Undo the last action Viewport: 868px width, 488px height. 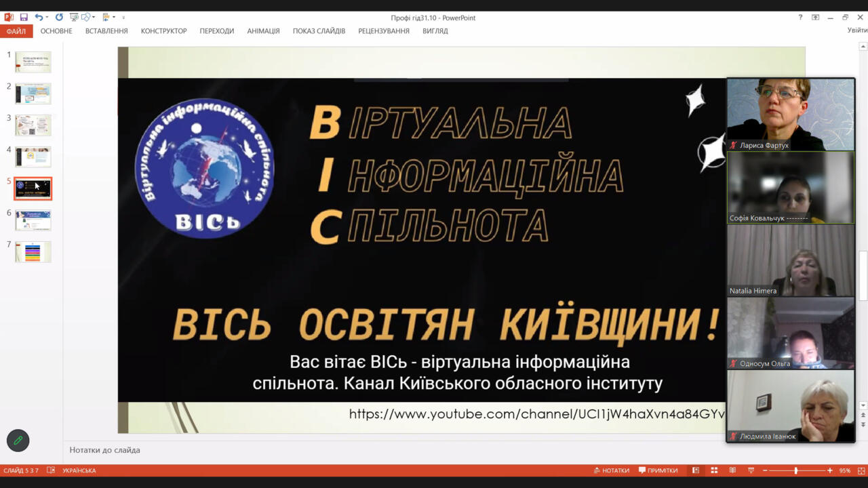tap(39, 18)
